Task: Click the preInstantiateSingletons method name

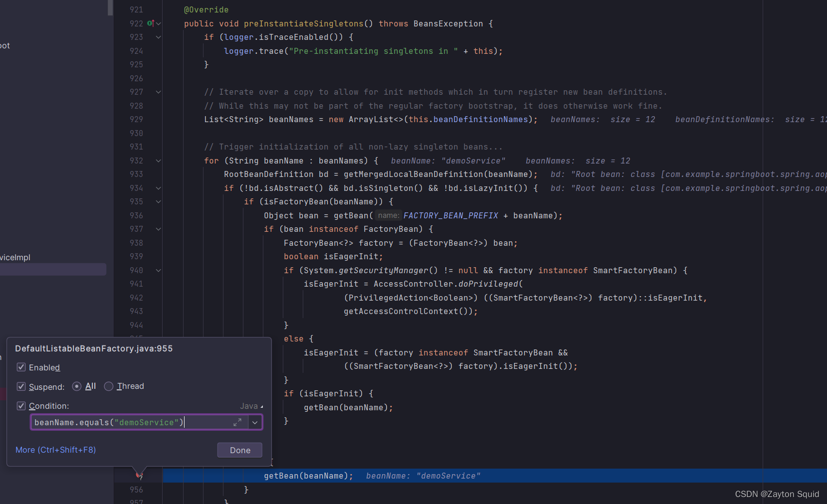Action: 304,23
